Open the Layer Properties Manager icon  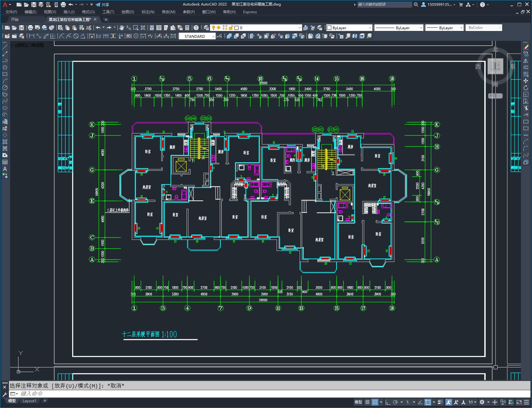[x=206, y=28]
